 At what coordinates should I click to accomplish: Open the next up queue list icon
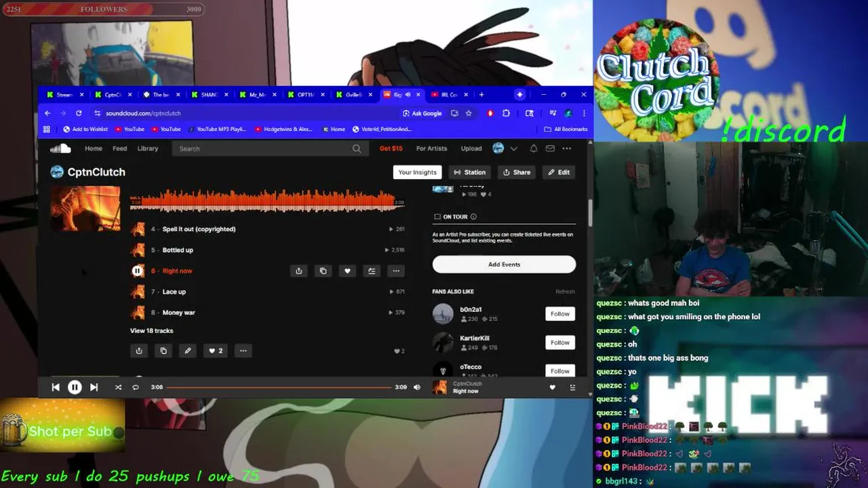click(x=572, y=387)
